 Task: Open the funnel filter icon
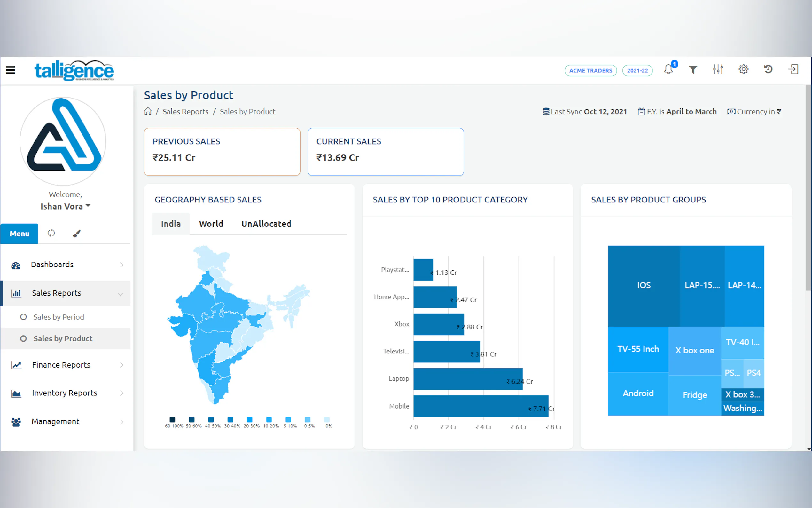pyautogui.click(x=693, y=69)
